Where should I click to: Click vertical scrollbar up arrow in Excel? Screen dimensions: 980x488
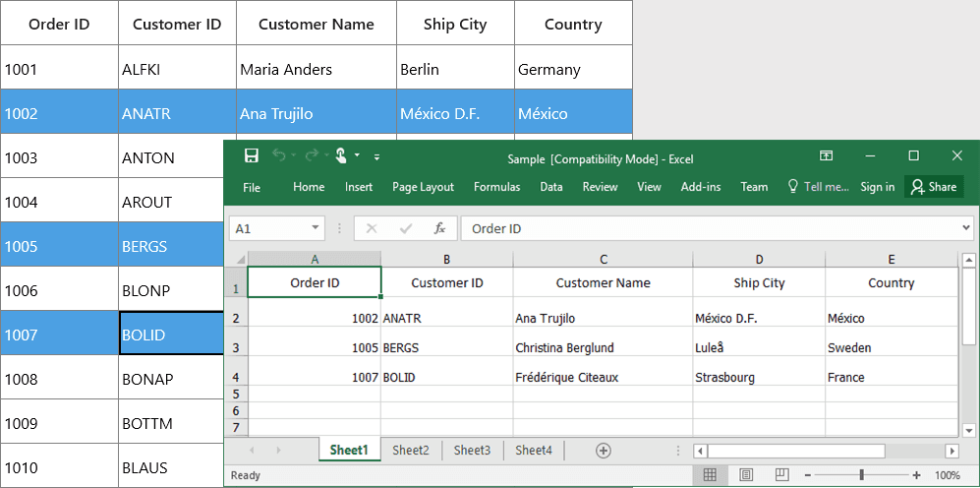[x=968, y=260]
